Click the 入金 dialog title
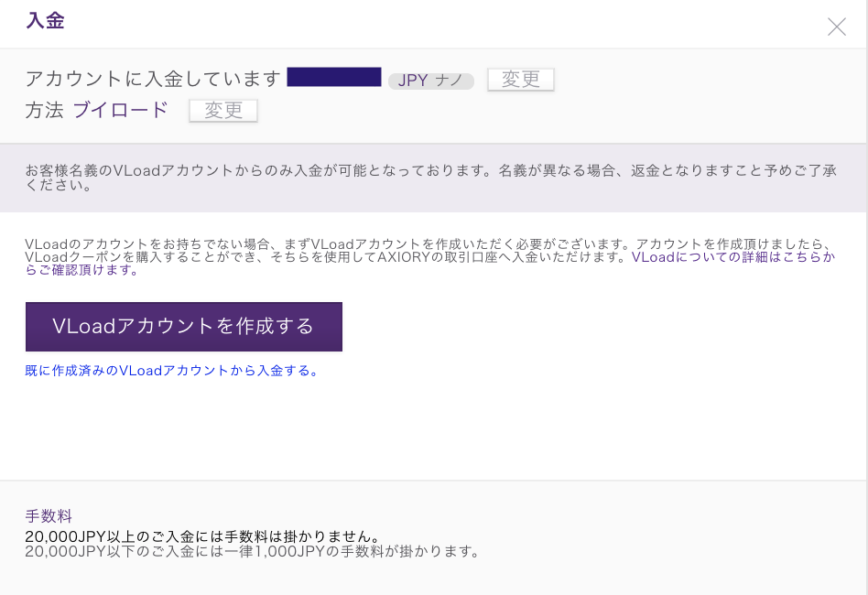The height and width of the screenshot is (595, 868). [46, 21]
